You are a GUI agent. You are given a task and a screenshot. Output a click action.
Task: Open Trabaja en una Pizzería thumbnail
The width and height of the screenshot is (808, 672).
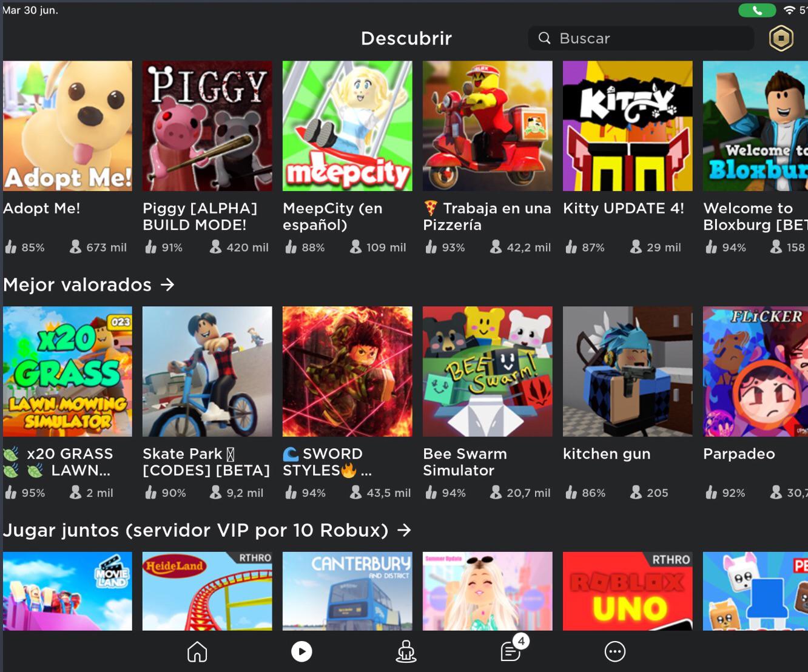click(487, 126)
